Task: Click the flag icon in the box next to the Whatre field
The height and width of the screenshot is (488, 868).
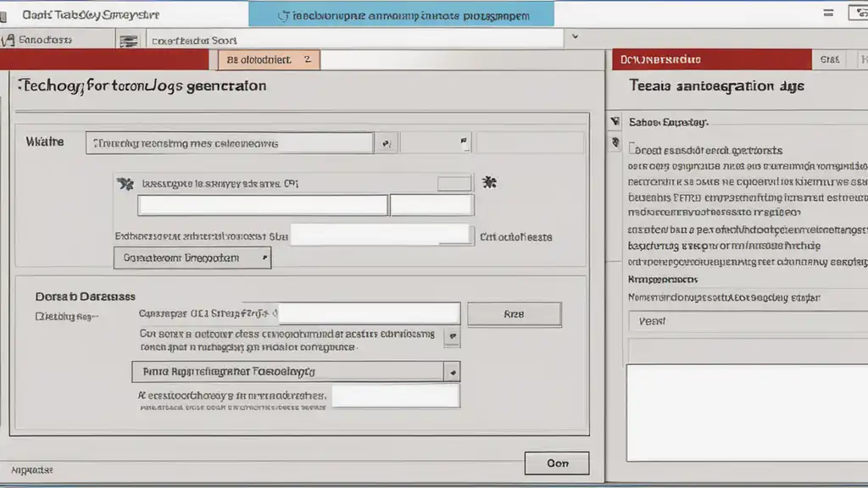Action: click(464, 141)
